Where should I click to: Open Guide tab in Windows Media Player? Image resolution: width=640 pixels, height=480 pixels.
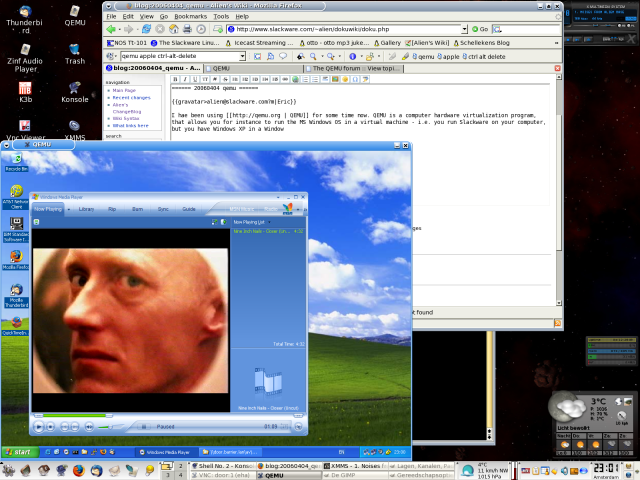click(189, 209)
